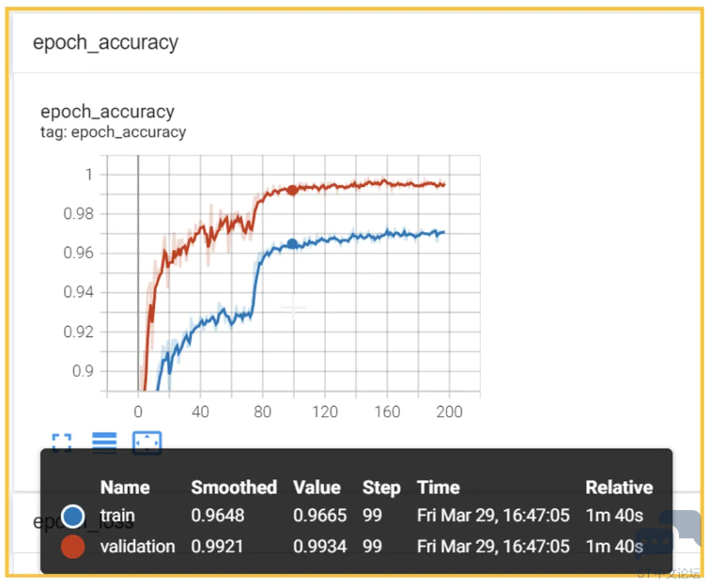709x588 pixels.
Task: Click fit domain to data icon
Action: (146, 442)
